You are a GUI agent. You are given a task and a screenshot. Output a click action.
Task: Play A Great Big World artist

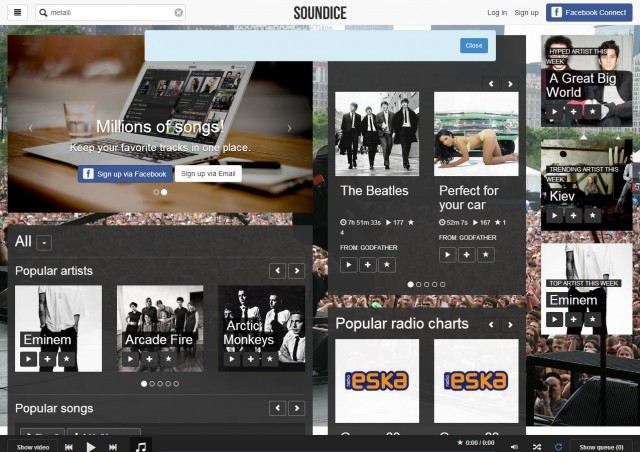point(554,111)
